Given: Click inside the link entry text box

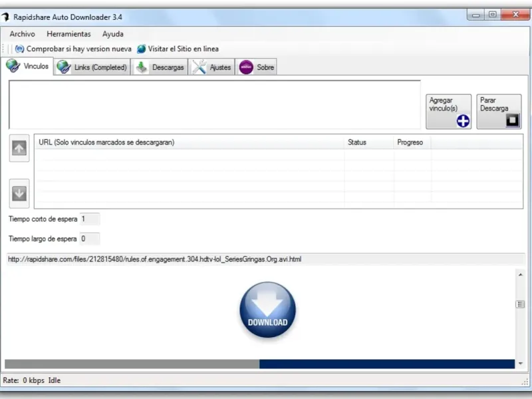Looking at the screenshot, I should 215,105.
